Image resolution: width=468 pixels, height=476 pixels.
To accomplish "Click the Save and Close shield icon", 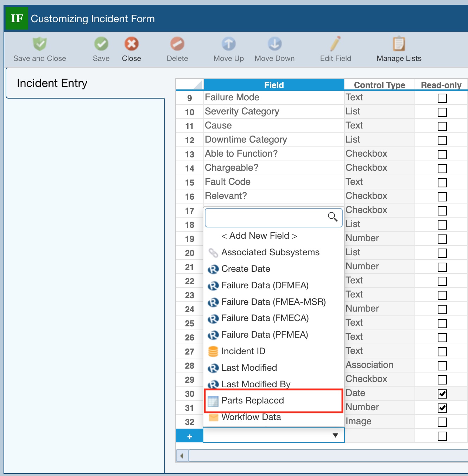I will click(x=39, y=44).
